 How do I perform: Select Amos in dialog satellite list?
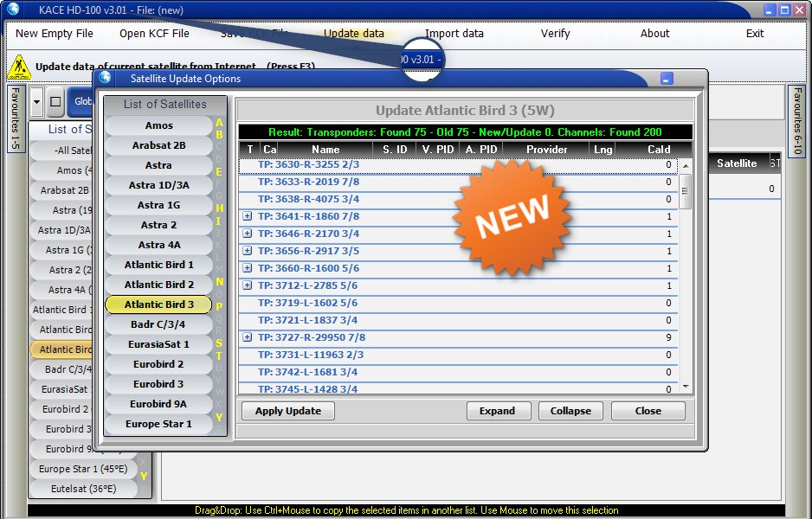click(159, 125)
